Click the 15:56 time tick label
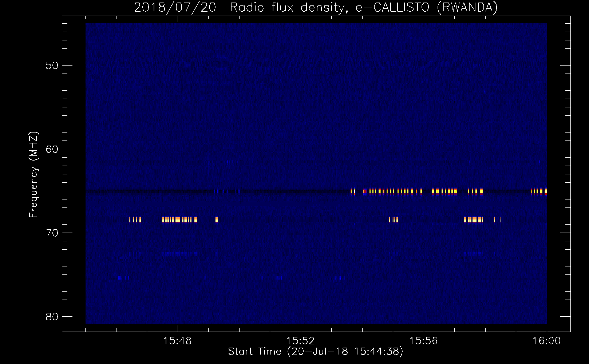 click(x=424, y=341)
